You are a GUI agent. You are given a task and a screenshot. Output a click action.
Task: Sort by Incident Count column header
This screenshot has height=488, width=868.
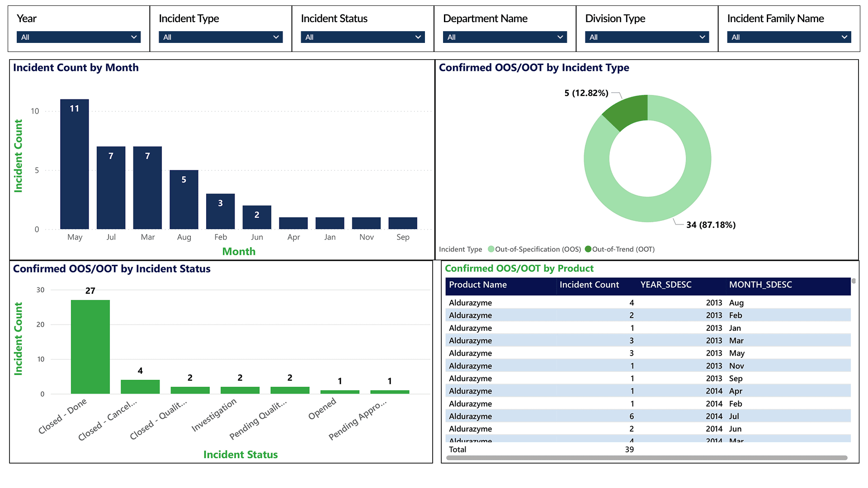(589, 285)
